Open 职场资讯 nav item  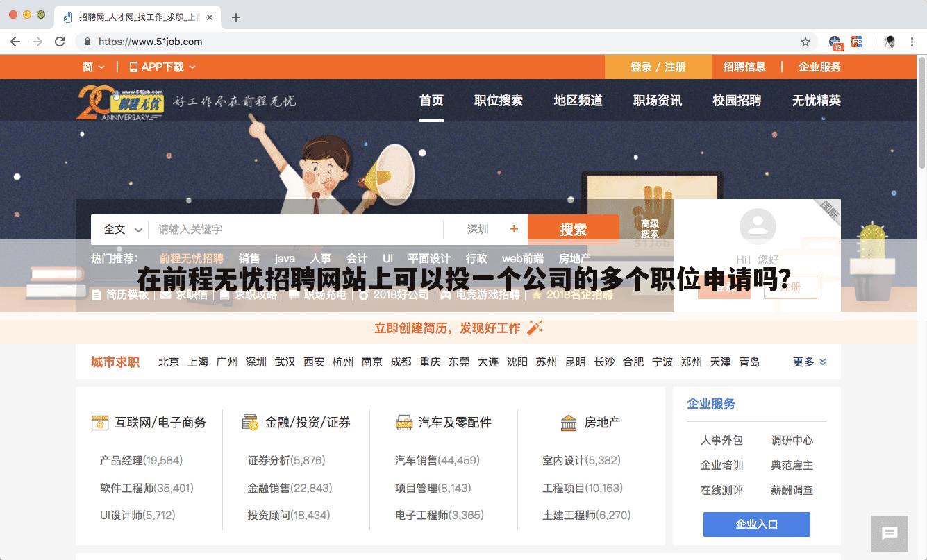pyautogui.click(x=658, y=101)
